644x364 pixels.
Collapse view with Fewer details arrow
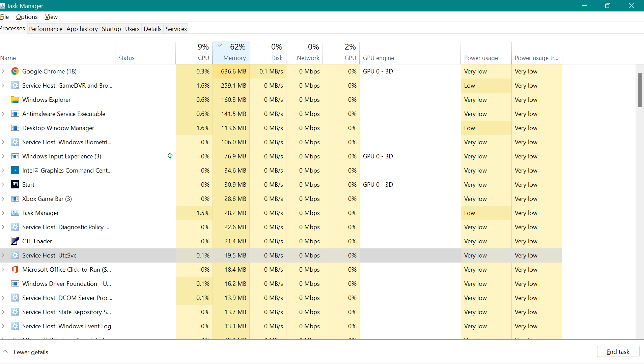pyautogui.click(x=5, y=352)
